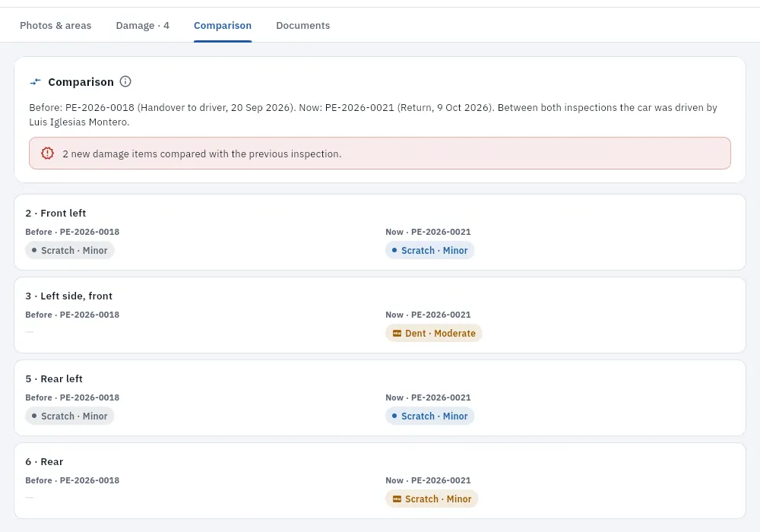
Task: Click 'Before · PE-2026-0018' label in Front left card
Action: point(72,232)
